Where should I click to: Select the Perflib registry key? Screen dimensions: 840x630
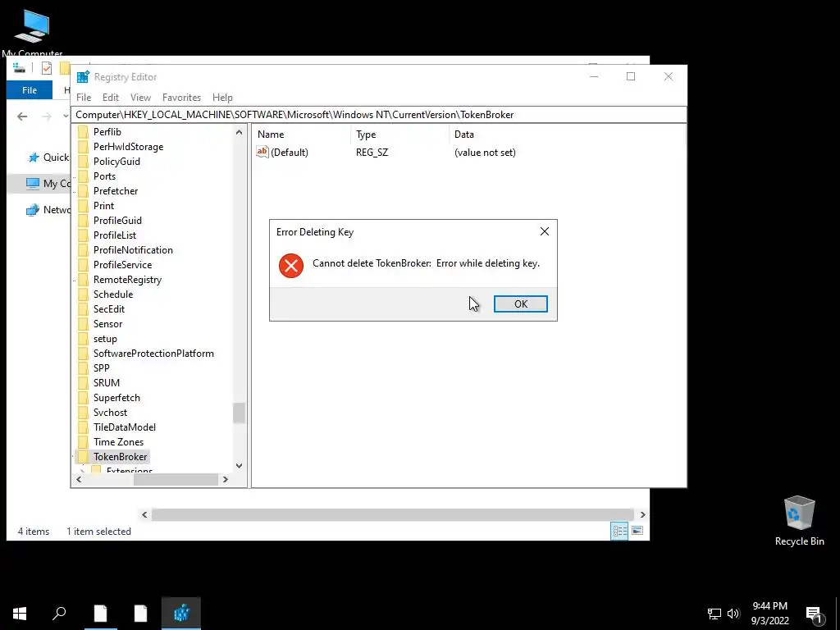pos(107,132)
